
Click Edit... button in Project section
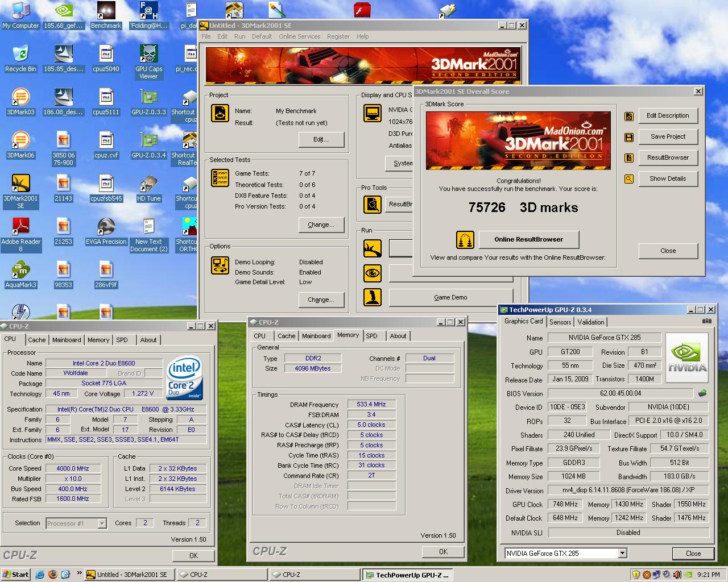pyautogui.click(x=321, y=140)
